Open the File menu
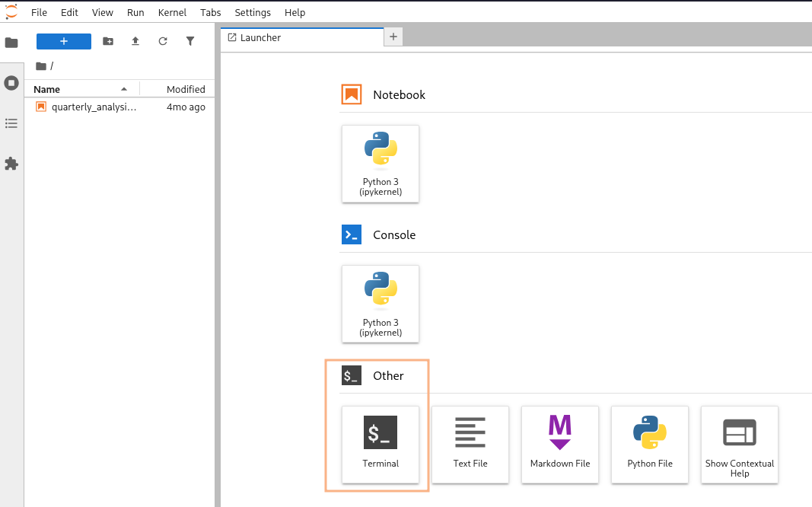The width and height of the screenshot is (812, 507). point(39,12)
